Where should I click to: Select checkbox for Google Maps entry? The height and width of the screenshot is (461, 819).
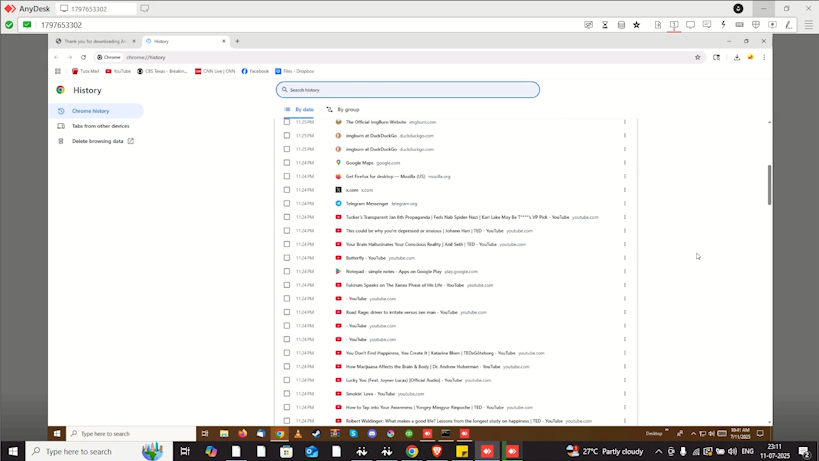(287, 162)
